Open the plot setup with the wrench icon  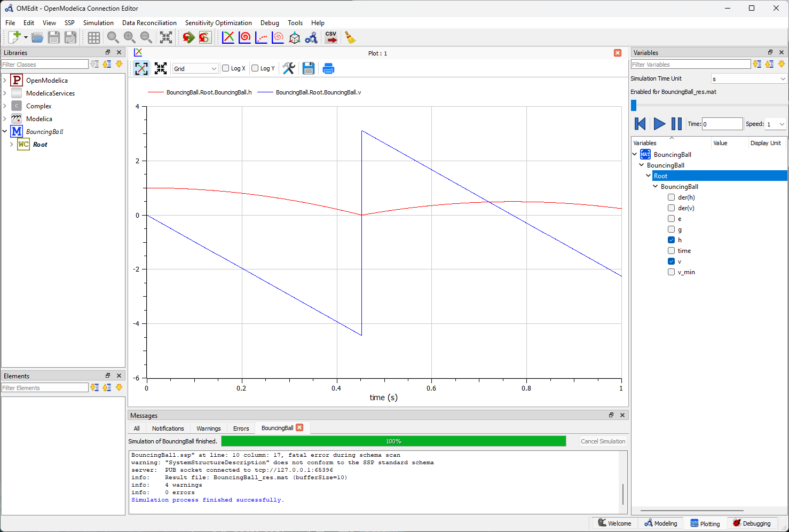click(289, 68)
